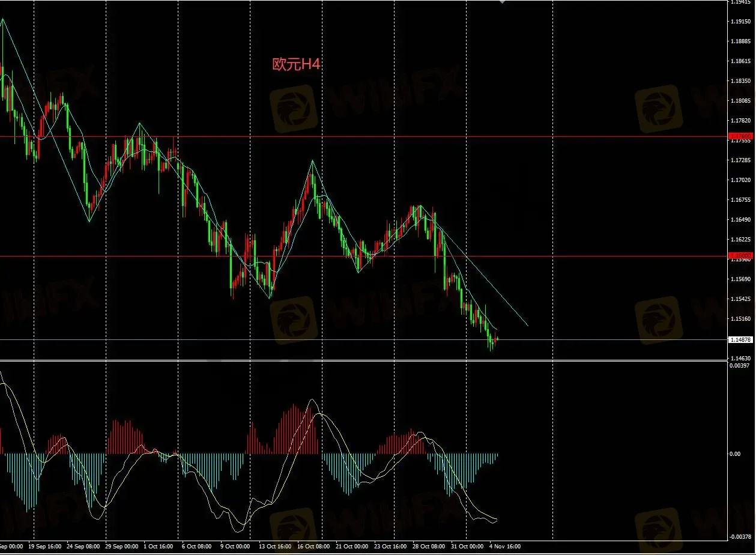Click the red 1.16000 horizontal line price tag
This screenshot has width=756, height=555.
coord(740,256)
